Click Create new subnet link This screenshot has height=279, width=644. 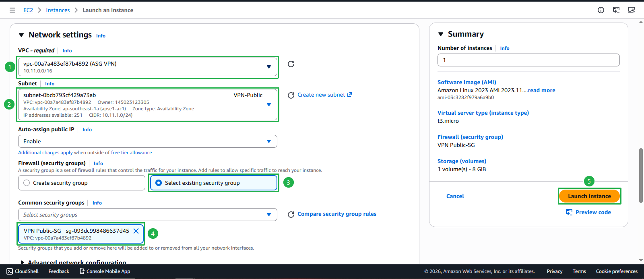pyautogui.click(x=325, y=95)
